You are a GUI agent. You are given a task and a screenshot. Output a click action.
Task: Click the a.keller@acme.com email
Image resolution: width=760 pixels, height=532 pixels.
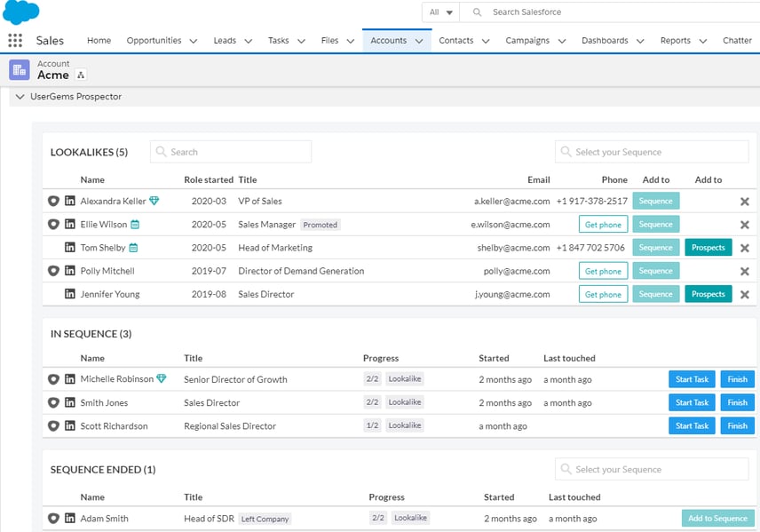click(511, 201)
